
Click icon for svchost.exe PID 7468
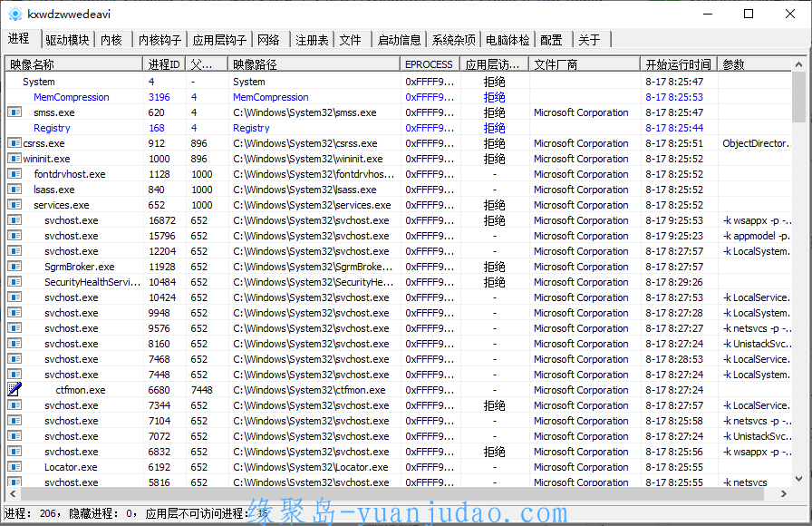(14, 358)
